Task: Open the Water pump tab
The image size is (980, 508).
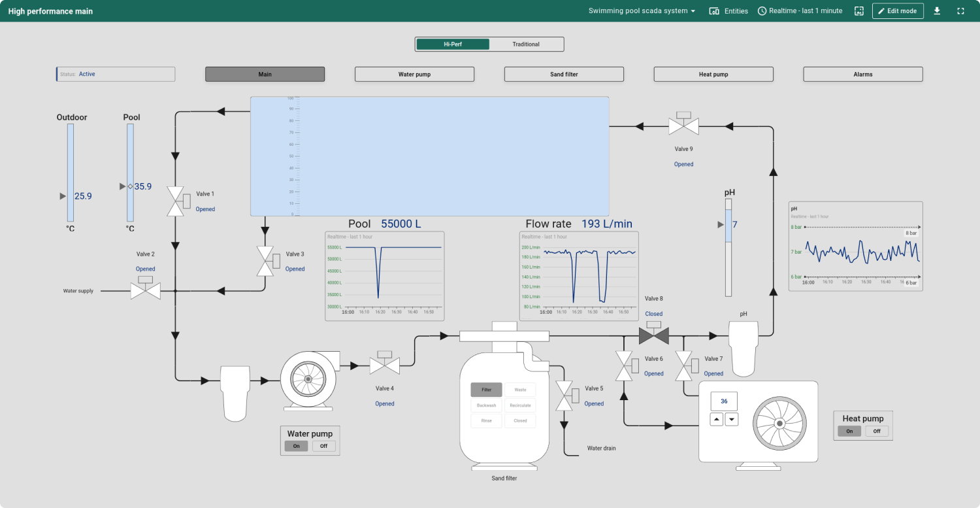Action: click(414, 74)
